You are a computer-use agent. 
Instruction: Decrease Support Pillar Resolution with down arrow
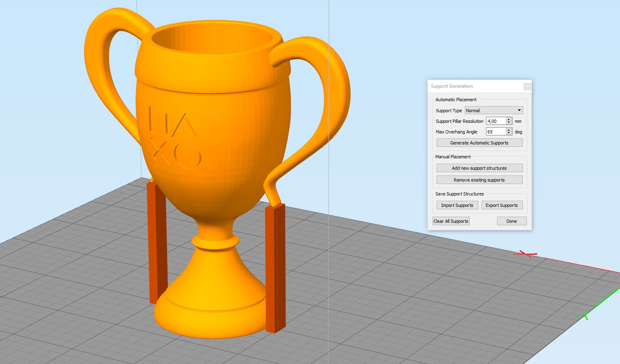[509, 123]
